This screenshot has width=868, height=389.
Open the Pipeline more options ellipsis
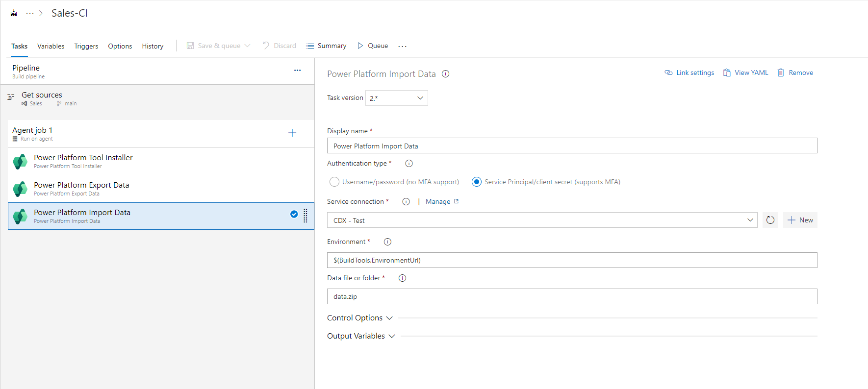point(297,71)
